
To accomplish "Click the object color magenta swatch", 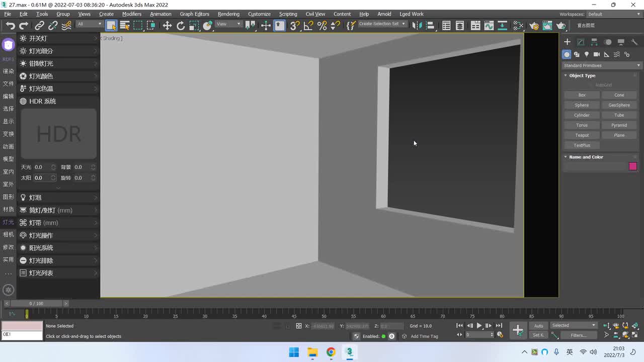I will [633, 166].
